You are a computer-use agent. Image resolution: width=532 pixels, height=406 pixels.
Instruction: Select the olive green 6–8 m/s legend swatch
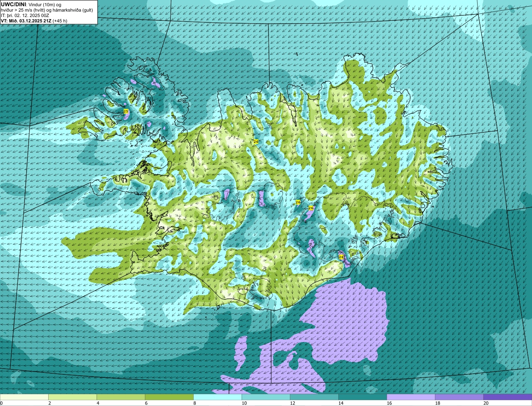[170, 397]
